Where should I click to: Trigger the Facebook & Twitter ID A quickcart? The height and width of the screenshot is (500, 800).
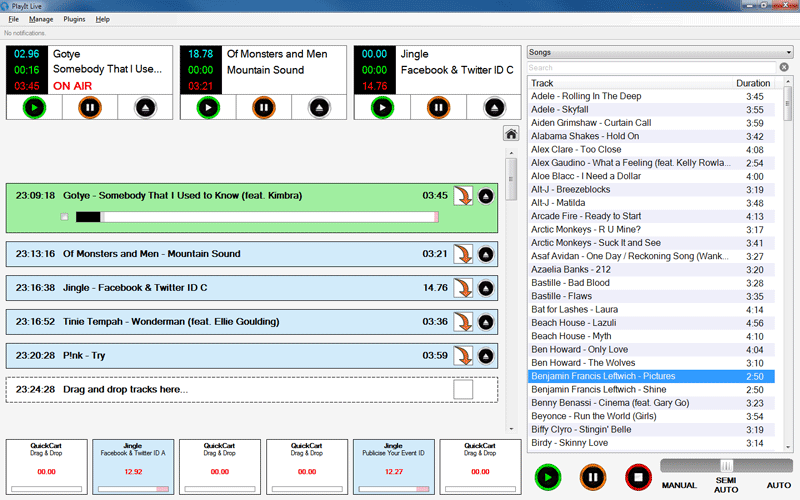click(x=132, y=467)
